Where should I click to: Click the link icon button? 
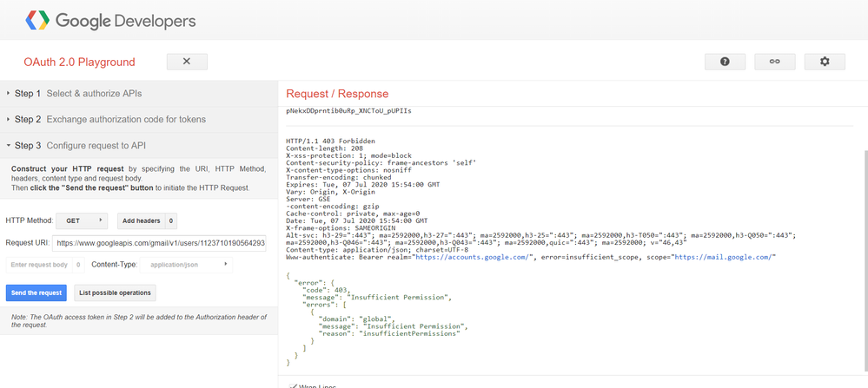pyautogui.click(x=774, y=62)
